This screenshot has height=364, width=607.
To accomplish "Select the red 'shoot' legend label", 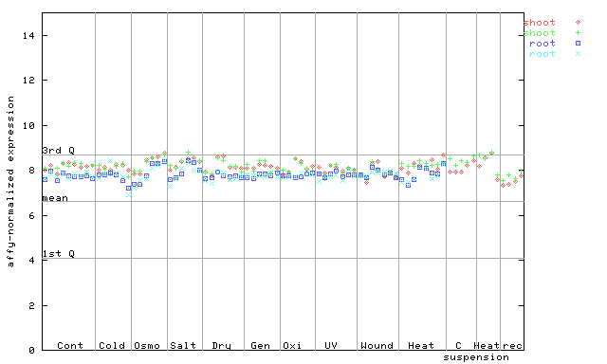I will pos(540,23).
